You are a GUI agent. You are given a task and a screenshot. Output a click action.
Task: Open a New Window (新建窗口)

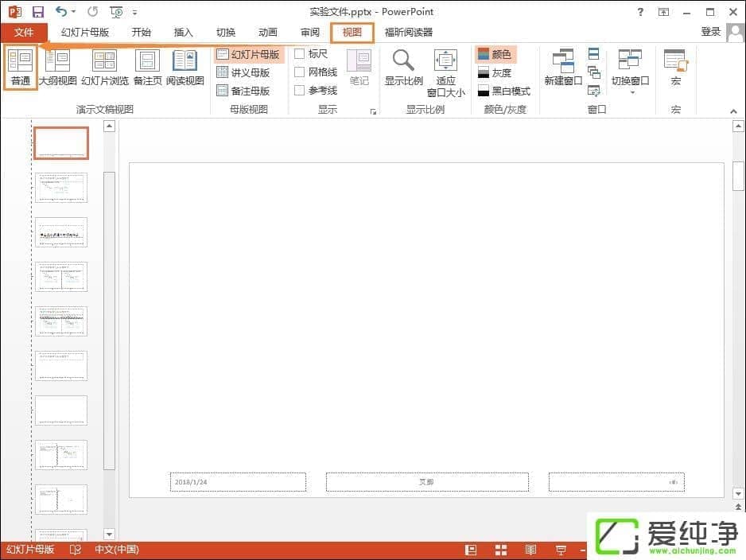[563, 68]
